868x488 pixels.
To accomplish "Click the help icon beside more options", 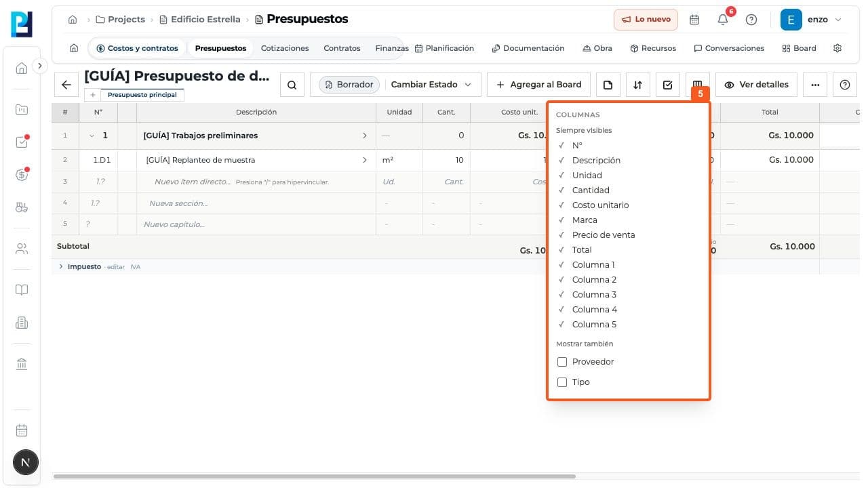I will pyautogui.click(x=845, y=85).
